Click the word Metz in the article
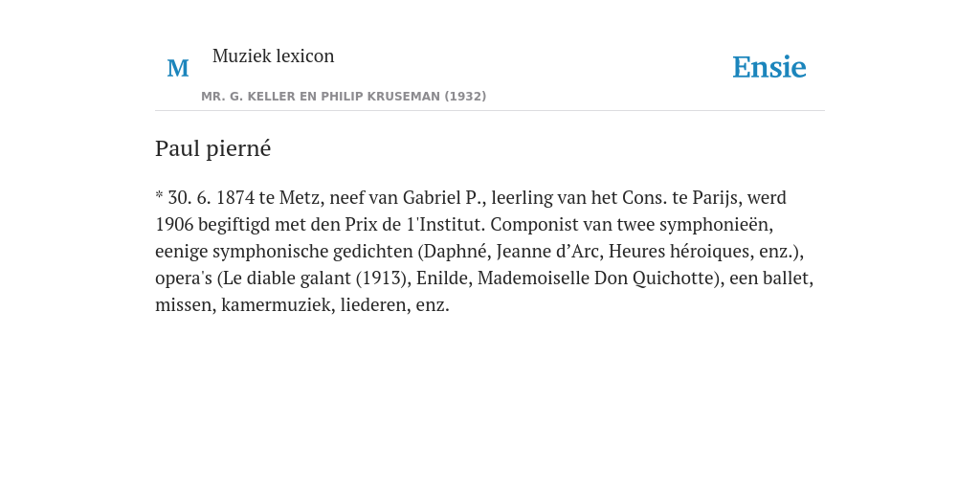Viewport: 980px width, 490px height. click(300, 197)
